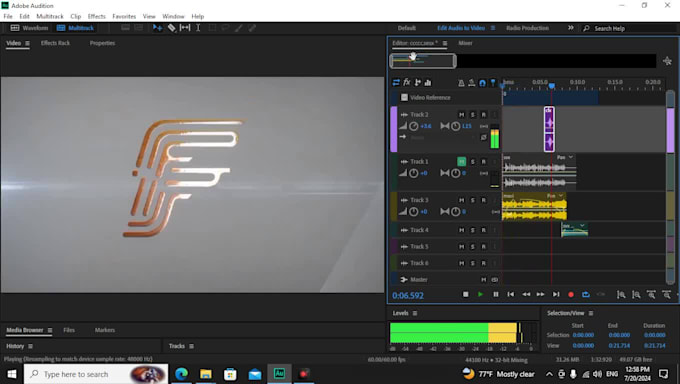Select the Default workspace
Viewport: 680px width, 384px height.
(x=407, y=28)
